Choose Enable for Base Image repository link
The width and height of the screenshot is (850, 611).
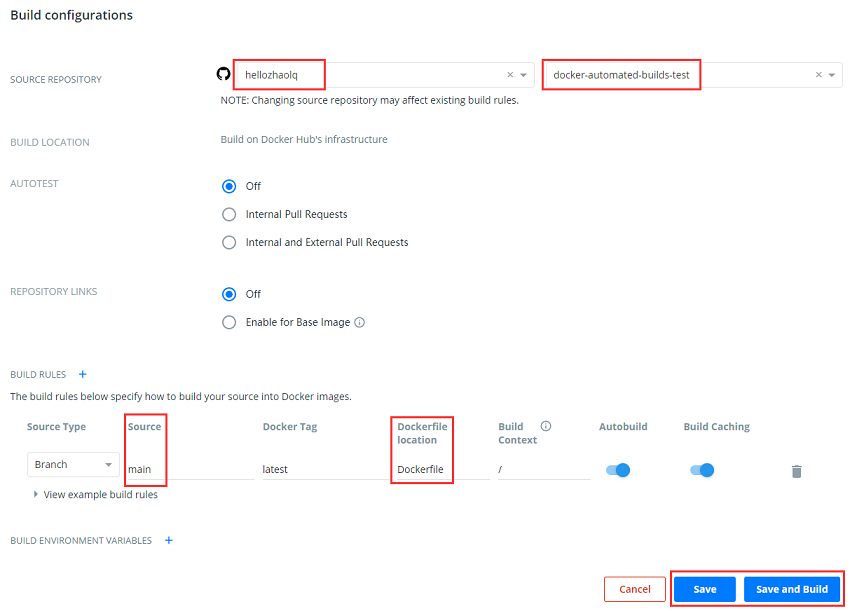(229, 322)
